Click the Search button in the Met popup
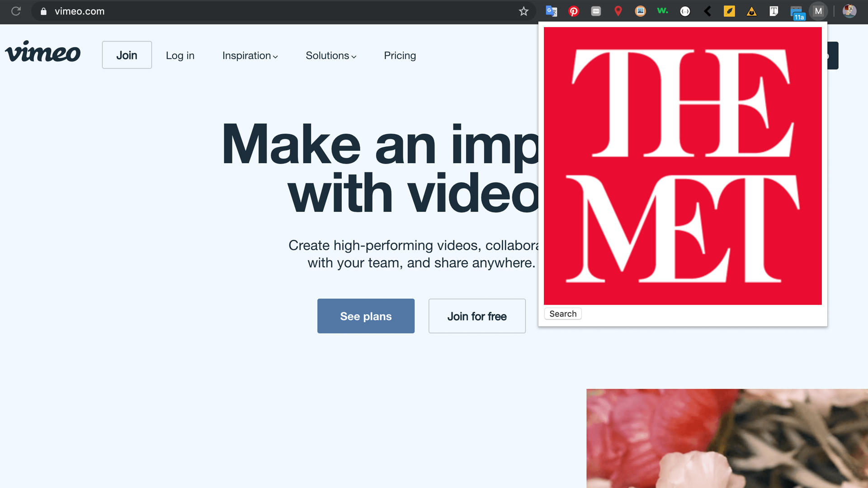Viewport: 868px width, 488px height. (563, 314)
